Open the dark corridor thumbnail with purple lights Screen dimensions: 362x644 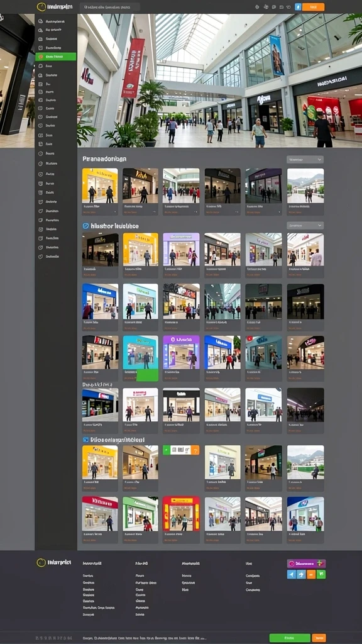tap(305, 404)
